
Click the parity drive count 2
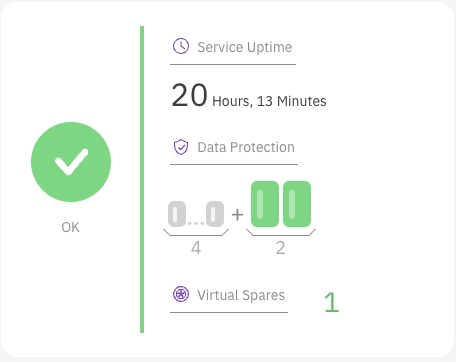281,248
